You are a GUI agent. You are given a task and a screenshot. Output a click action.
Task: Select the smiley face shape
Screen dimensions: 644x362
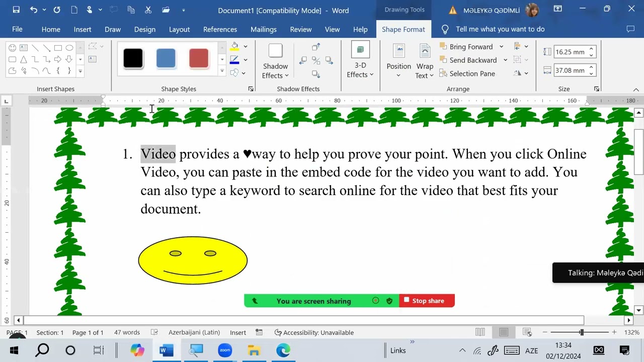tap(12, 48)
